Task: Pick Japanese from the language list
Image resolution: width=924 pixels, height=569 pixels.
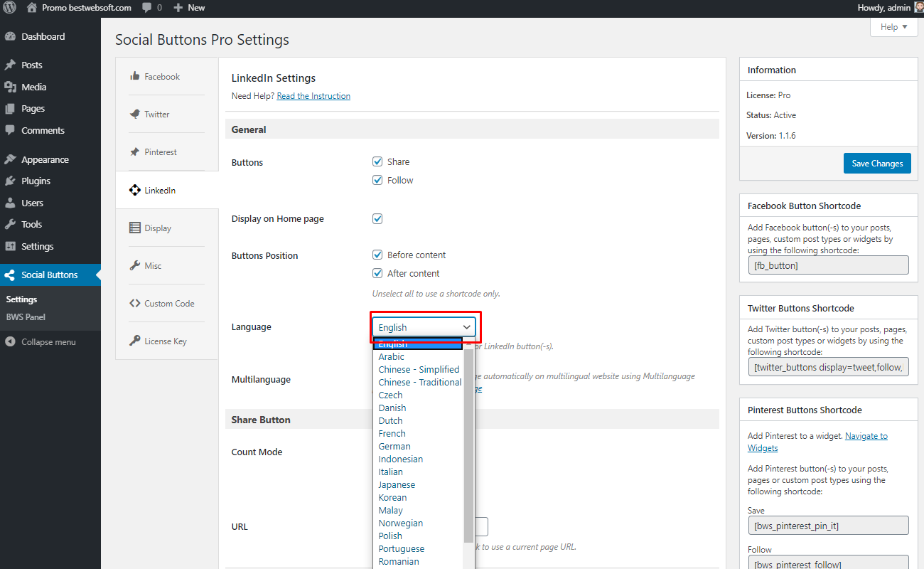Action: 418,485
